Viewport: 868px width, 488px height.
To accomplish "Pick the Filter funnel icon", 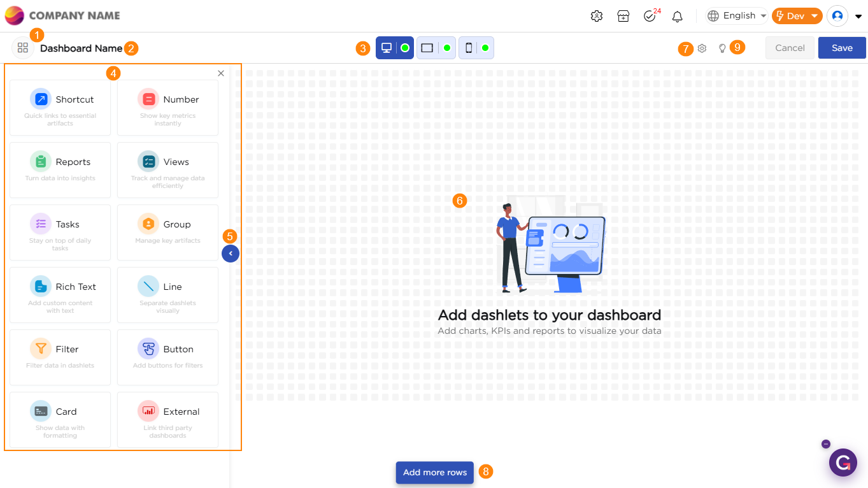I will pos(41,349).
